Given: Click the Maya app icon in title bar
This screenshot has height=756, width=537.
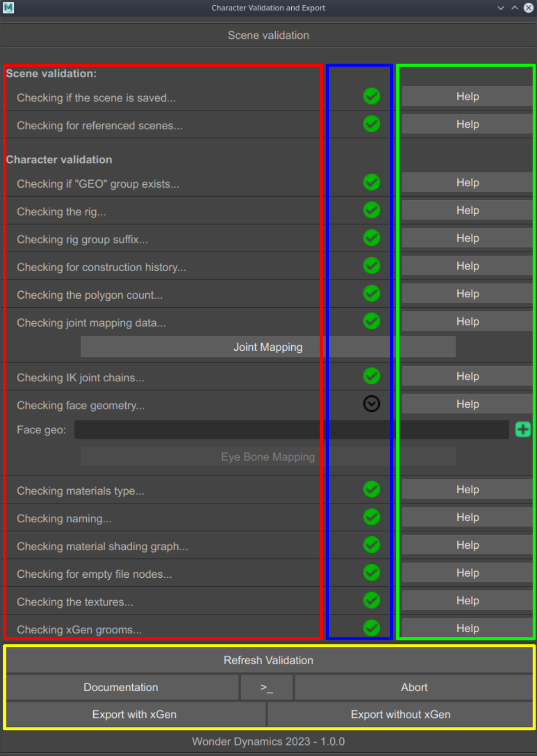Looking at the screenshot, I should [8, 8].
